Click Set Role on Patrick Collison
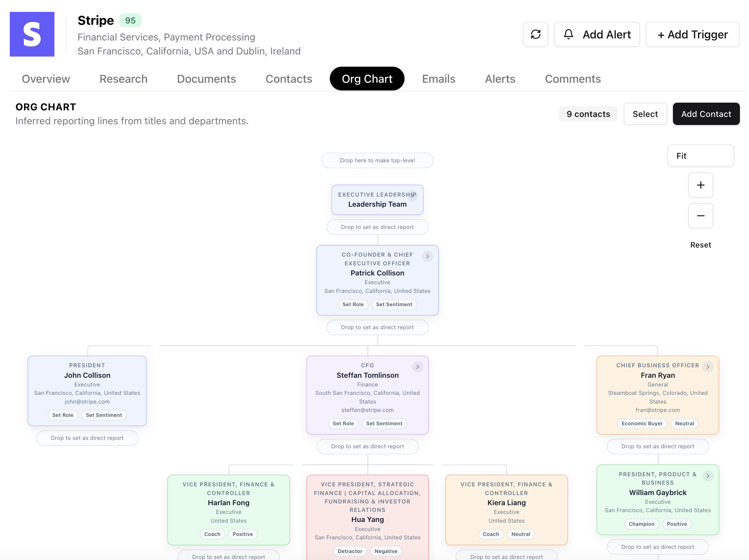The width and height of the screenshot is (749, 560). 353,304
